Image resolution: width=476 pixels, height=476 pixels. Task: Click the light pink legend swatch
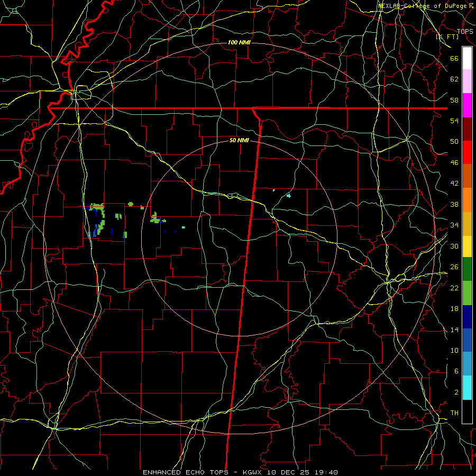point(467,81)
